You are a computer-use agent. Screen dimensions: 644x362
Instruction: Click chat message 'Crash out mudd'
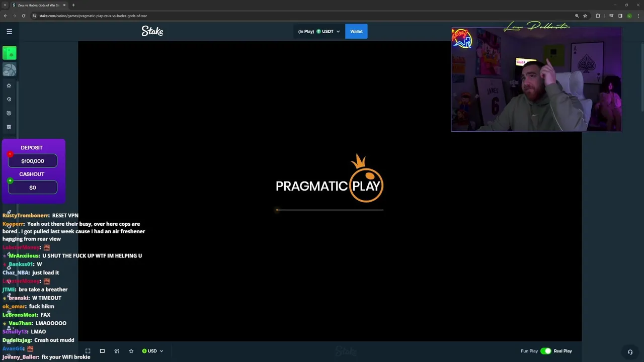[x=54, y=340]
